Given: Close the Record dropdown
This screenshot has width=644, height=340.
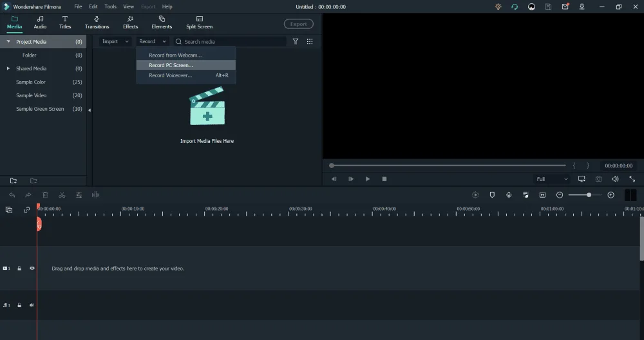Looking at the screenshot, I should point(153,41).
